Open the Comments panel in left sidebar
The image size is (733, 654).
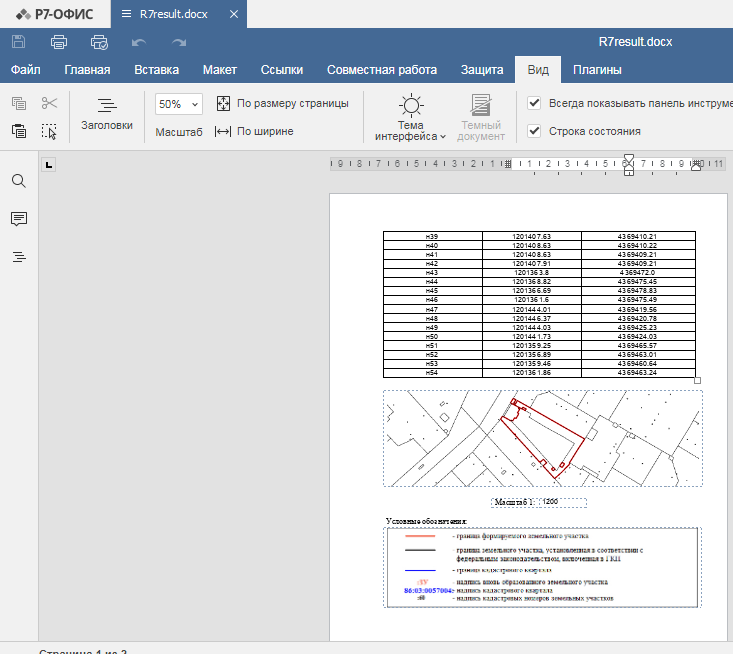18,219
